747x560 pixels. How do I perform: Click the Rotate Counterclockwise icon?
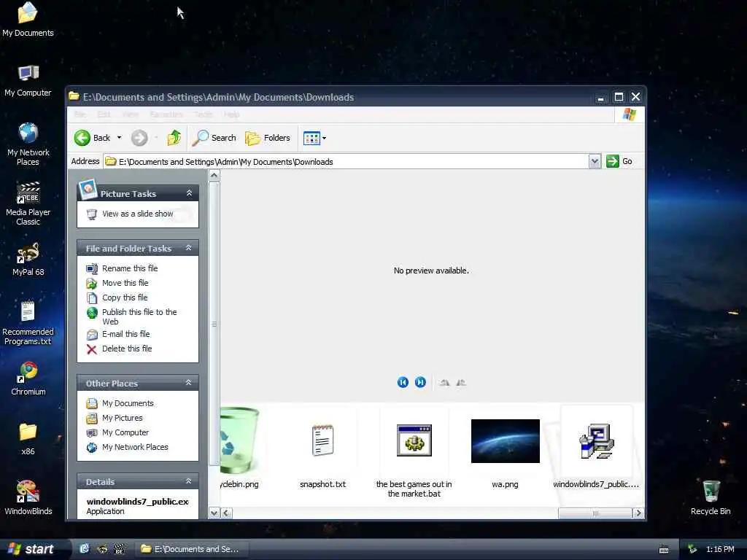pos(461,382)
